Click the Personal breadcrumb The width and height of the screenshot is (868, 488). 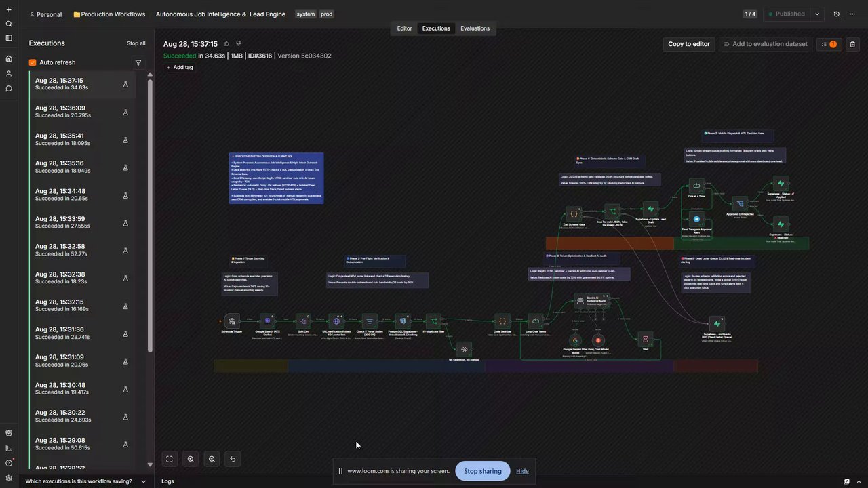[x=45, y=14]
